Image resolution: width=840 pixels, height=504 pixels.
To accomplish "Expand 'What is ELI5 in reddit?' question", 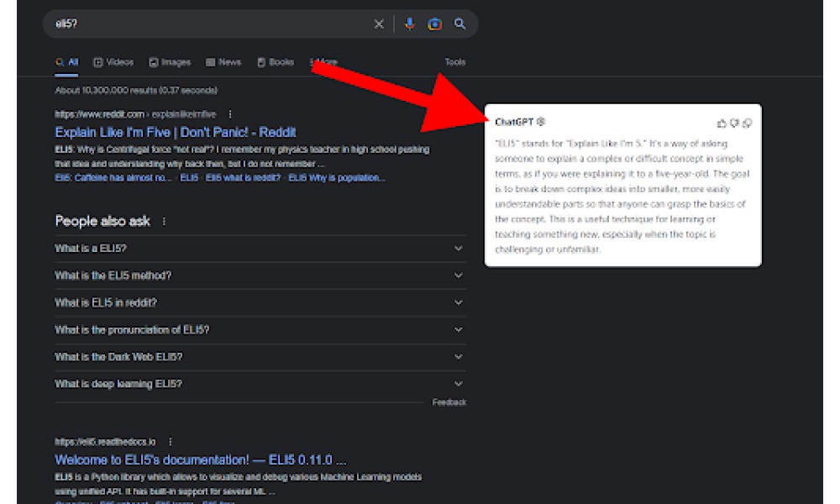I will point(260,302).
